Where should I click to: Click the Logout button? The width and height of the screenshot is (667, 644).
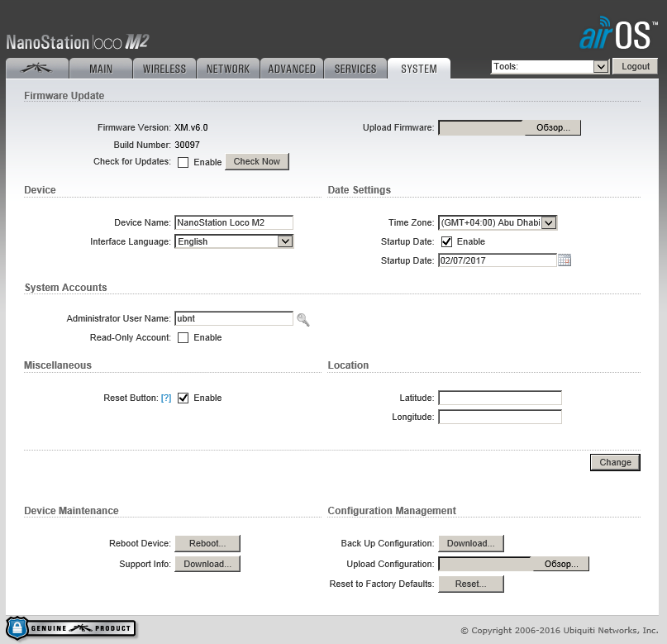[x=636, y=66]
